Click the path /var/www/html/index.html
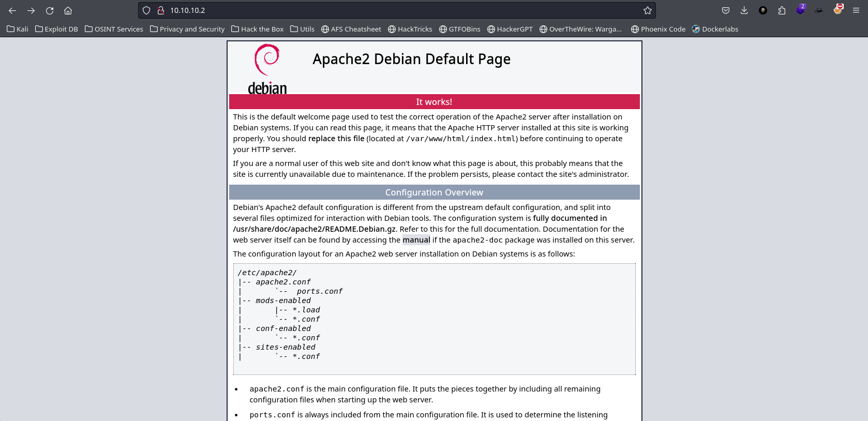The width and height of the screenshot is (868, 421). 460,139
